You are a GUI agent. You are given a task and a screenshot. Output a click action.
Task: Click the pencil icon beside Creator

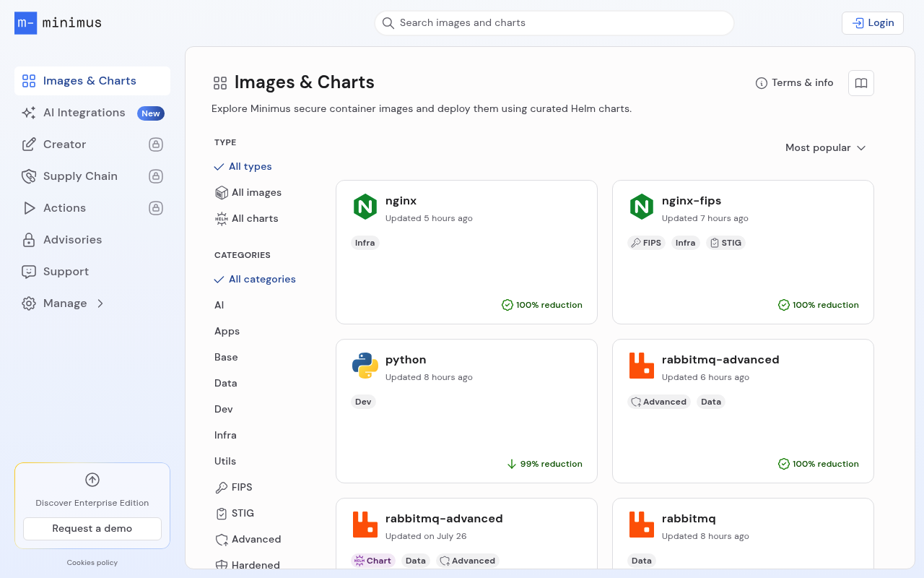[x=29, y=144]
